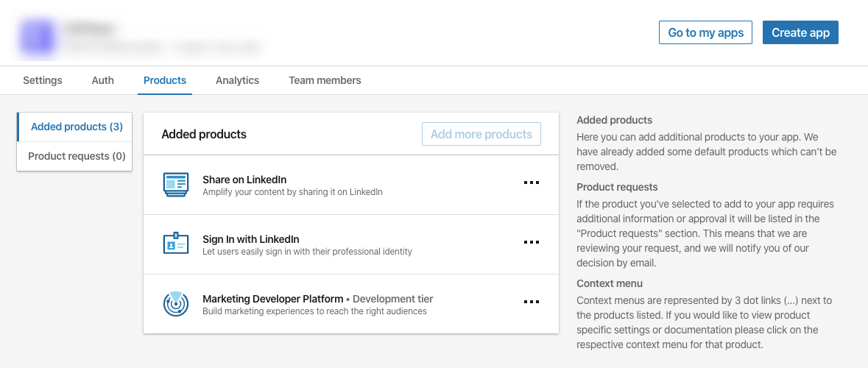Viewport: 868px width, 368px height.
Task: Click the Create app button
Action: tap(800, 32)
